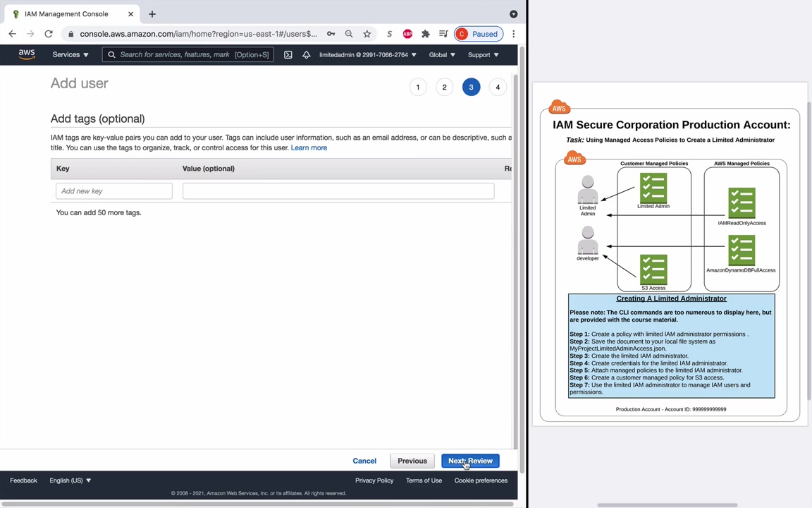The height and width of the screenshot is (508, 812).
Task: Expand the limitedadmin account menu
Action: [x=368, y=54]
